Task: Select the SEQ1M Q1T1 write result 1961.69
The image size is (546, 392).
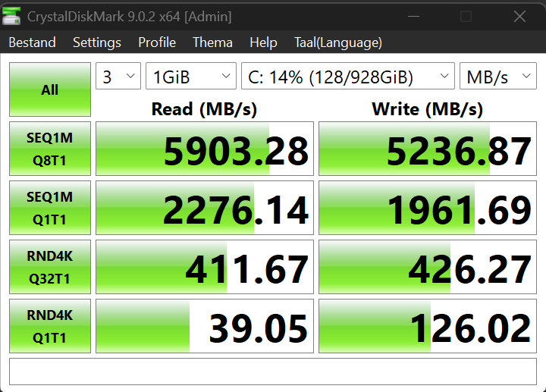Action: [x=428, y=208]
